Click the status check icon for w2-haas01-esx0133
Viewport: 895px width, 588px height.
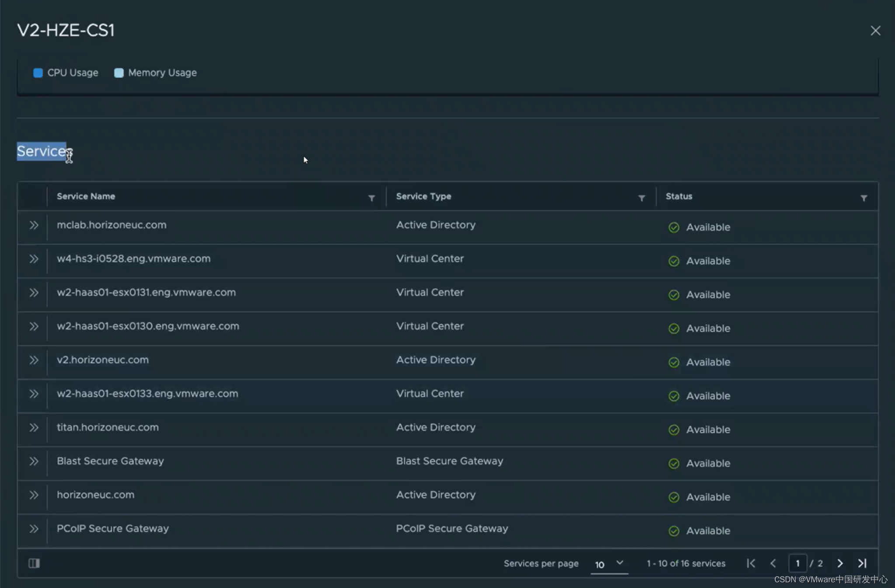pyautogui.click(x=674, y=396)
